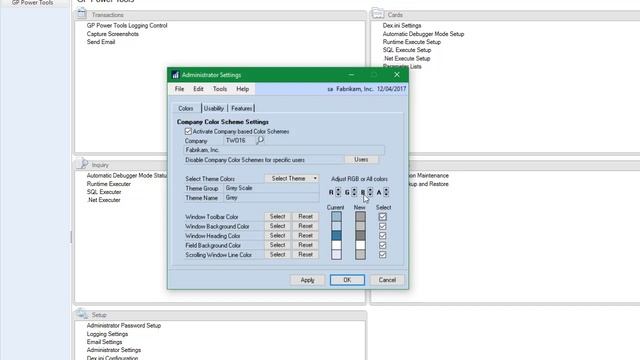Toggle Activate Company based Color Schemes checkbox
Screen dimensions: 640x360
(188, 131)
